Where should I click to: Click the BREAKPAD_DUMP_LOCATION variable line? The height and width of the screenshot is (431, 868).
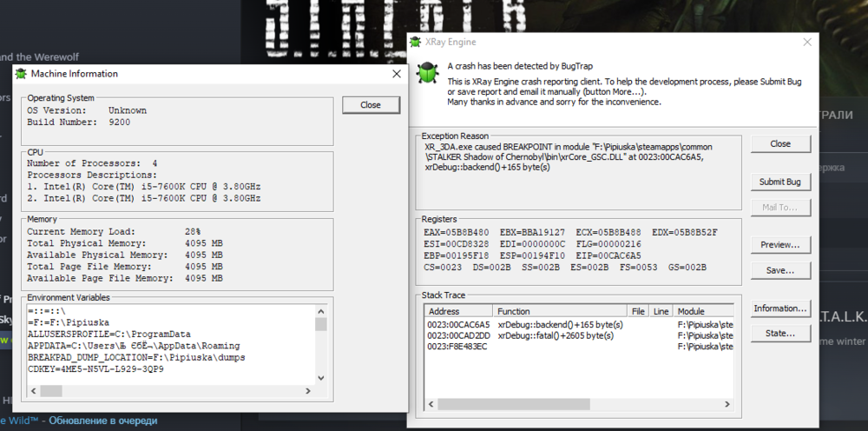point(136,357)
